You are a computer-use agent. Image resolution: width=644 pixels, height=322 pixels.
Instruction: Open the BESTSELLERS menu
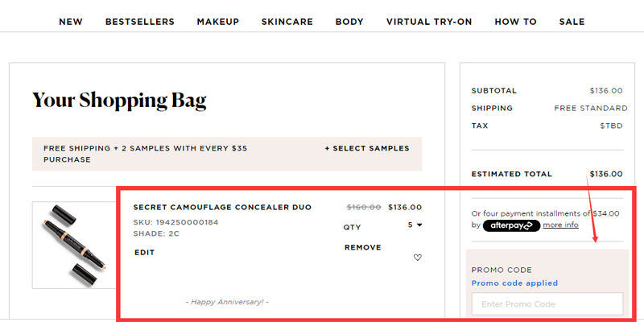point(140,22)
